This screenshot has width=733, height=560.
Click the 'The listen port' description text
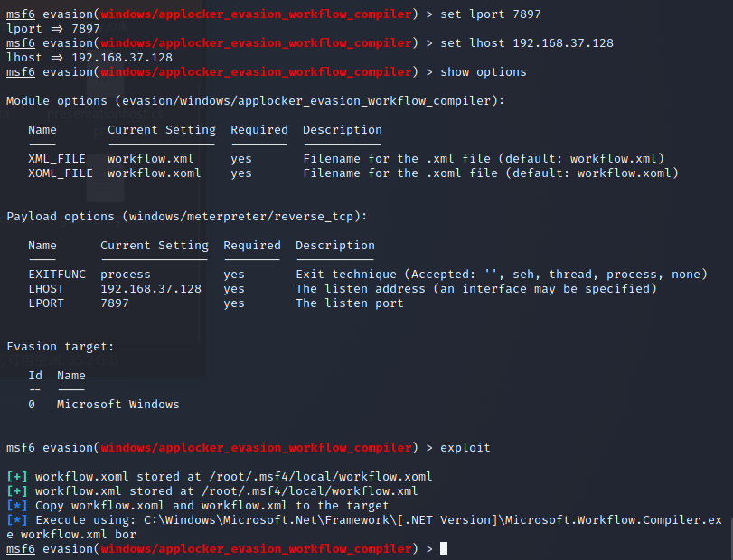(x=349, y=303)
